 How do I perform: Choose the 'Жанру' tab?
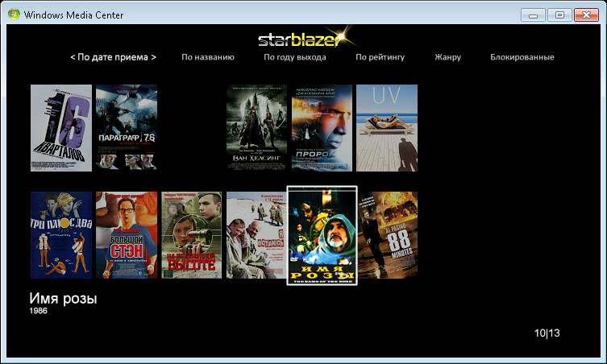coord(447,57)
